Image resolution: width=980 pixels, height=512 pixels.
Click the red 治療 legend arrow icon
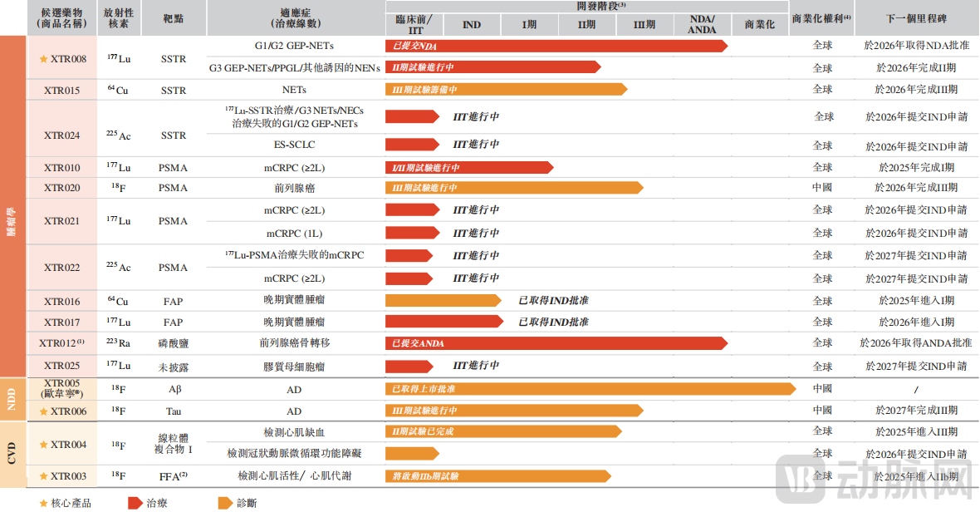pos(135,502)
